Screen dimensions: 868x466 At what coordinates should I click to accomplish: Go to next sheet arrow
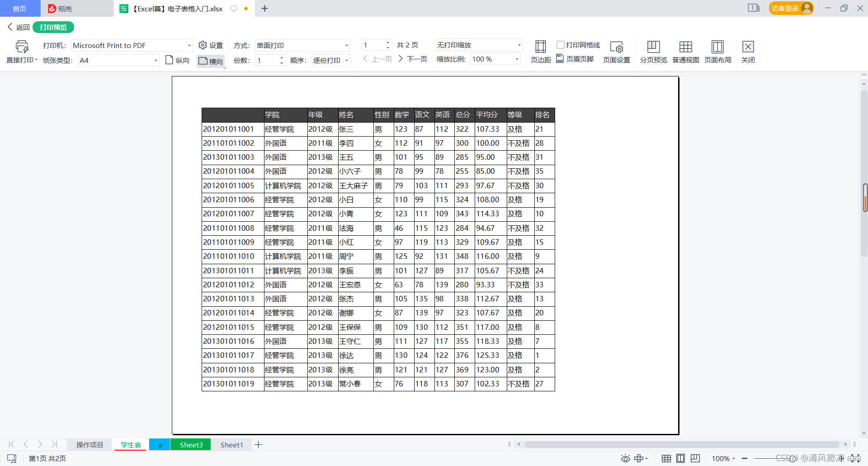[40, 444]
